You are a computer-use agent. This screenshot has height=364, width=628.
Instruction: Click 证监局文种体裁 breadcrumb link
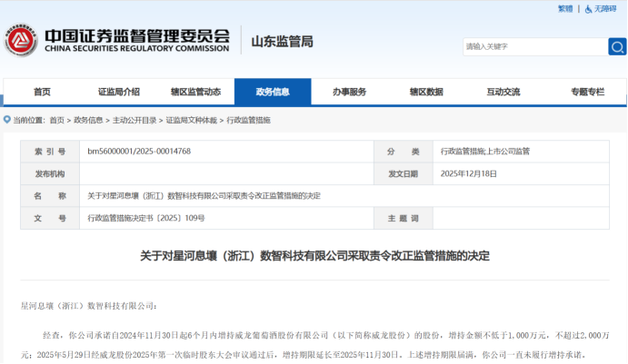pos(191,120)
